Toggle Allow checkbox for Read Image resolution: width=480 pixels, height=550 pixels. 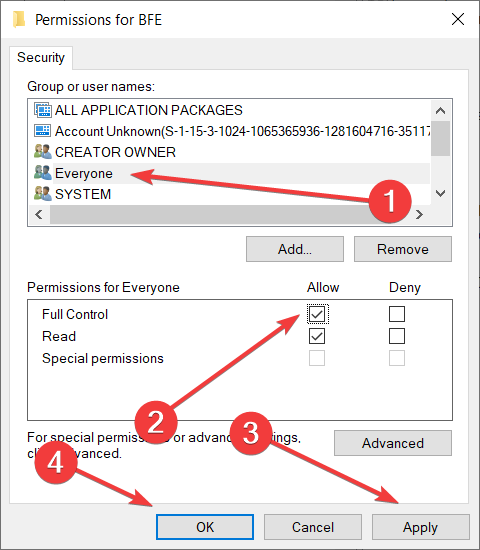tap(317, 336)
